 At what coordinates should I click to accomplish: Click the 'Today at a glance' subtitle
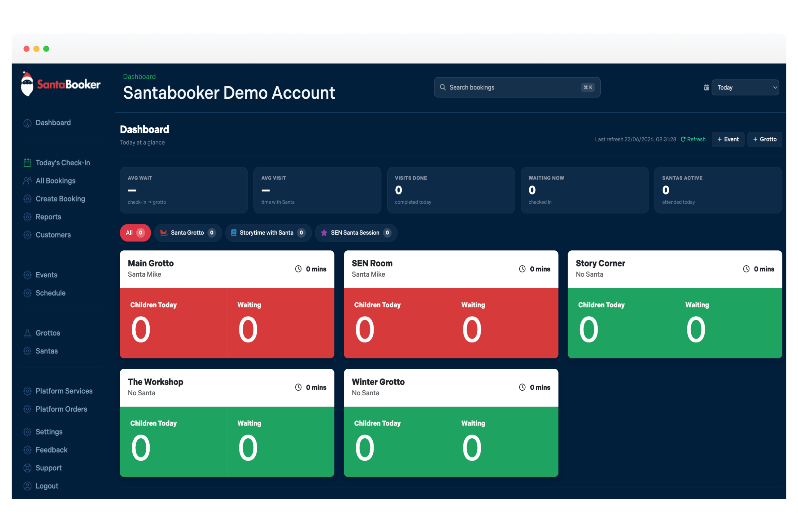tap(143, 143)
